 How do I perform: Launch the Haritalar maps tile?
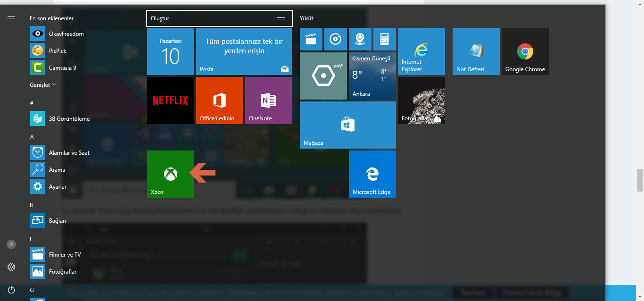(360, 39)
